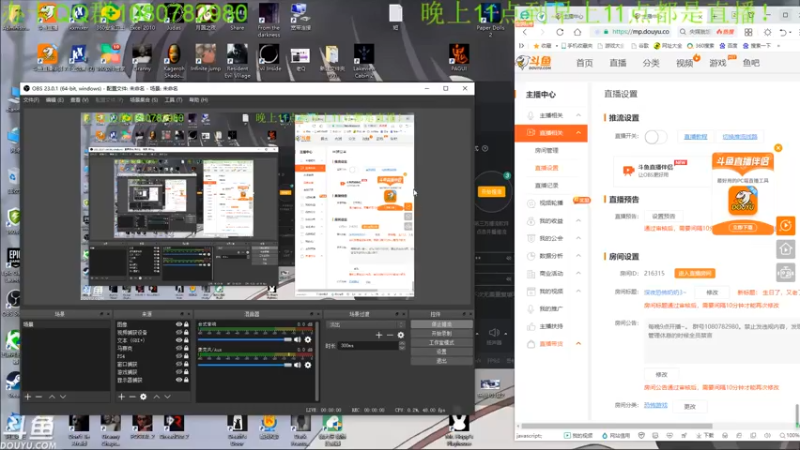Mute the 麦克风/Aux speaker icon

coord(297,365)
